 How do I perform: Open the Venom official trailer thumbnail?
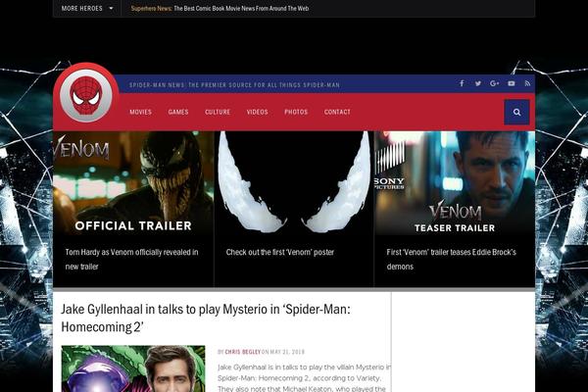(x=133, y=183)
